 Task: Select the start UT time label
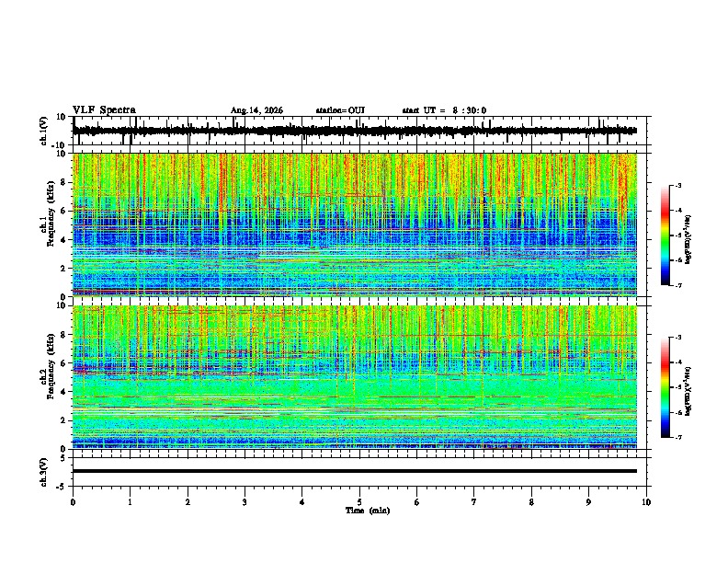[444, 110]
